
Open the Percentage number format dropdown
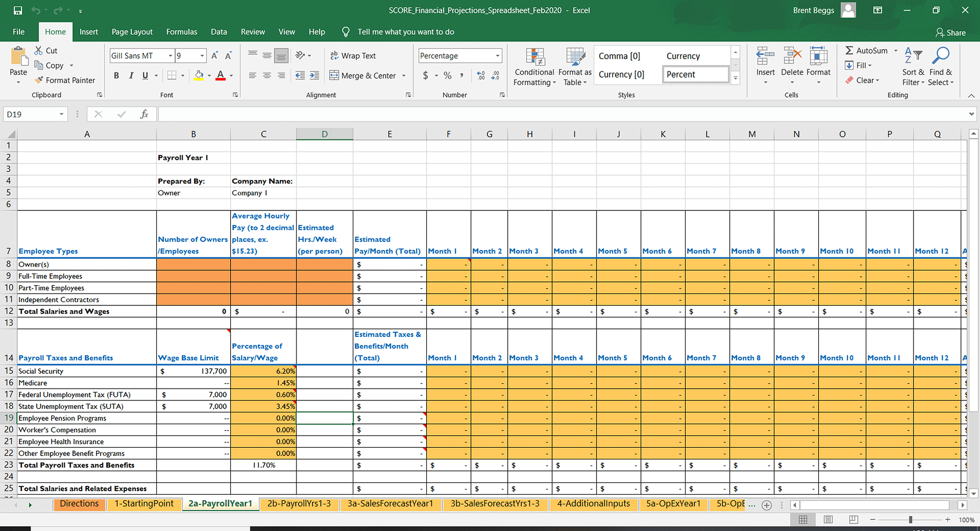(498, 56)
